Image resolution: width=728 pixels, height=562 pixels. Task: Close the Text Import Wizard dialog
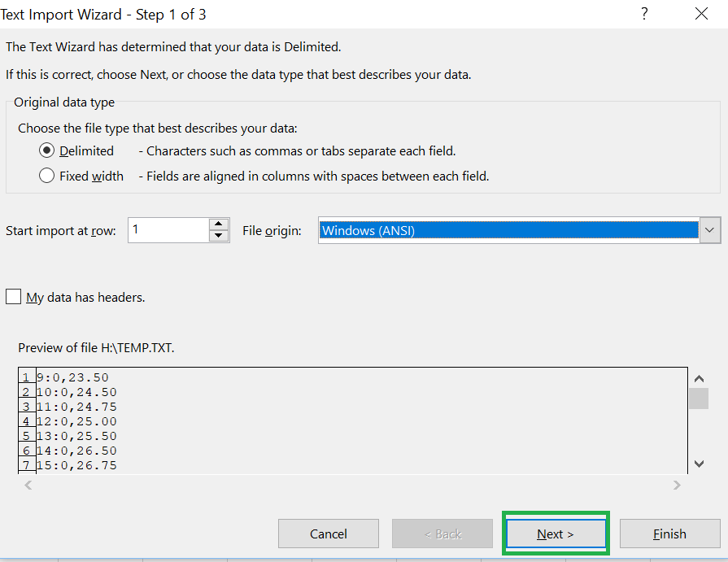pos(701,14)
